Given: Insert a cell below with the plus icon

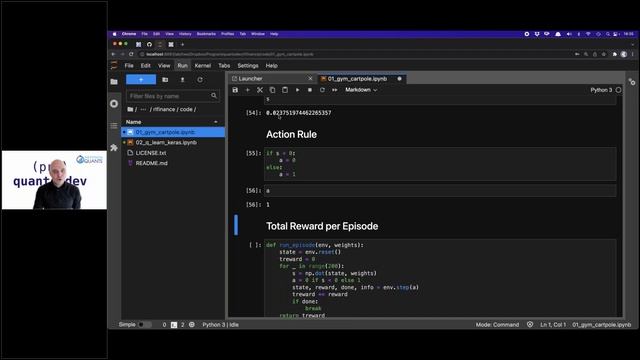Looking at the screenshot, I should tap(247, 90).
